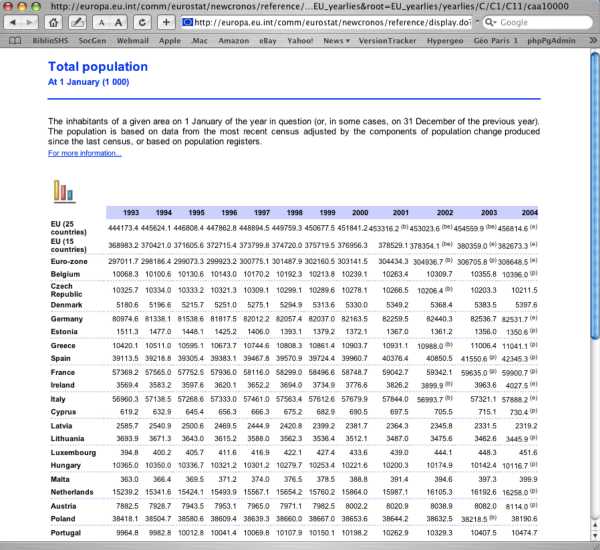Go back with the left arrow button
Image resolution: width=600 pixels, height=550 pixels.
[x=13, y=23]
